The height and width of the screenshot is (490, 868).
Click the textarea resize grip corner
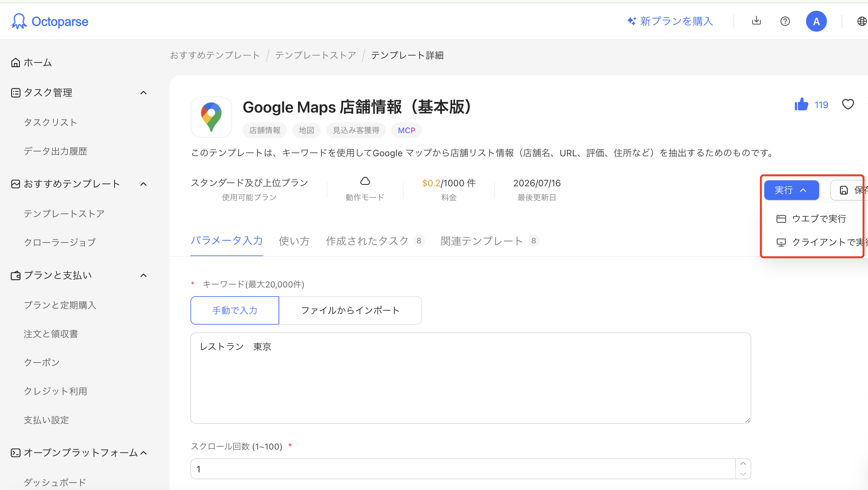coord(747,420)
